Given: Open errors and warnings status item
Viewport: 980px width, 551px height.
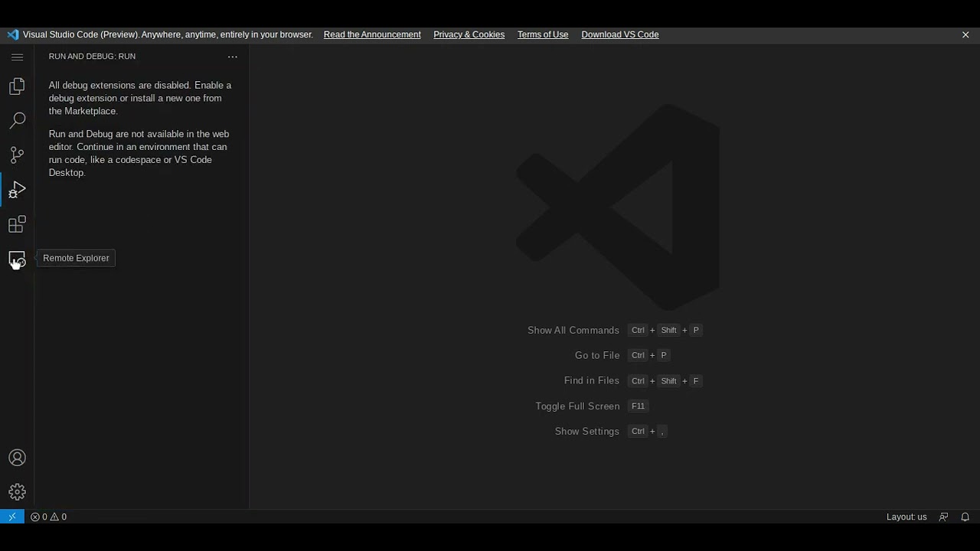Looking at the screenshot, I should click(48, 517).
